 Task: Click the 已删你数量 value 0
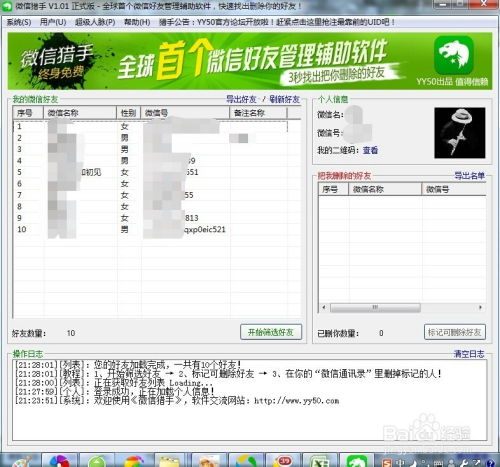(381, 333)
